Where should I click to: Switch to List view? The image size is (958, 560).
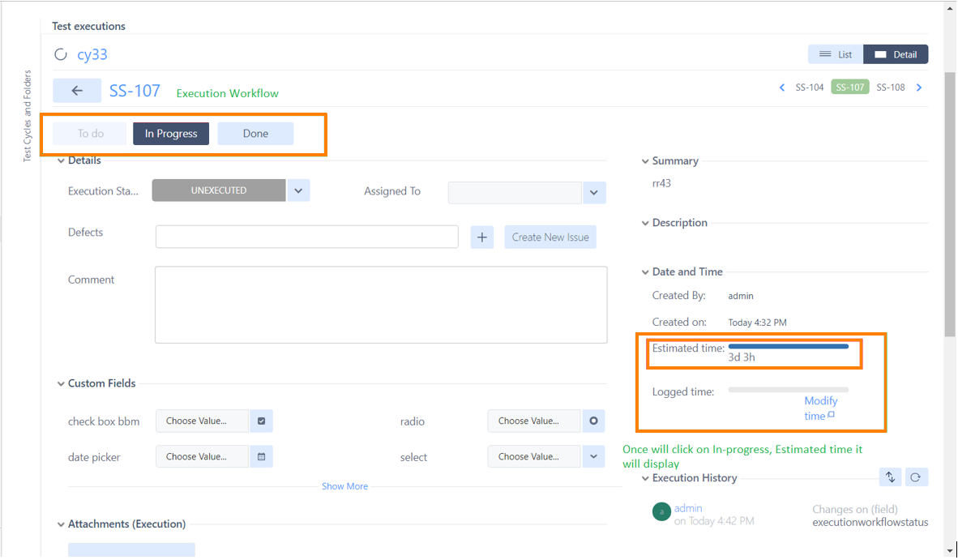[x=835, y=53]
